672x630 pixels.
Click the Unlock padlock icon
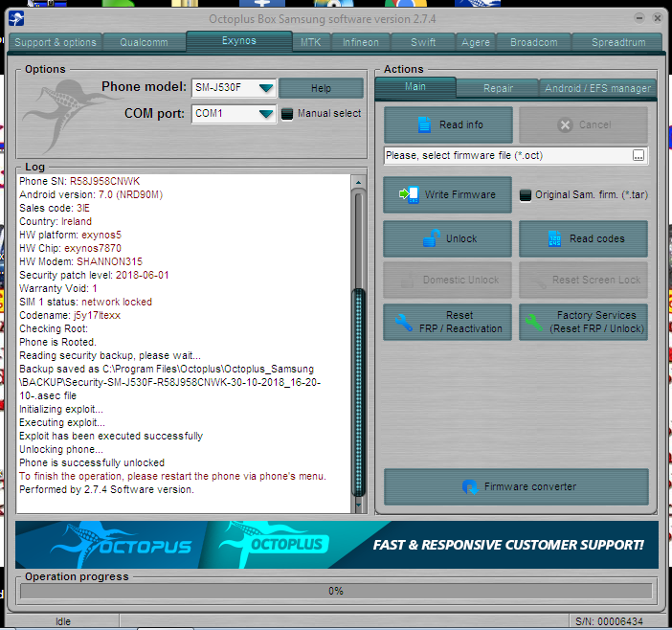tap(431, 238)
